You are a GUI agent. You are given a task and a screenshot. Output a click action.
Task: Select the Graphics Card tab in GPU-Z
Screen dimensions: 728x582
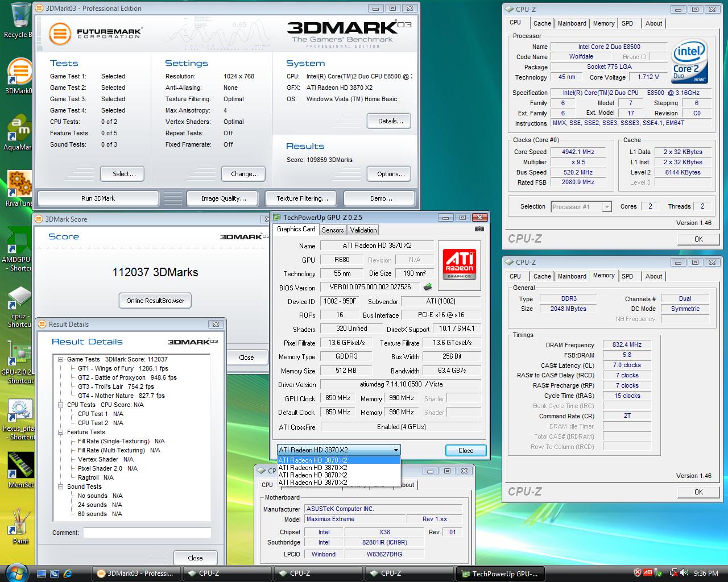296,229
